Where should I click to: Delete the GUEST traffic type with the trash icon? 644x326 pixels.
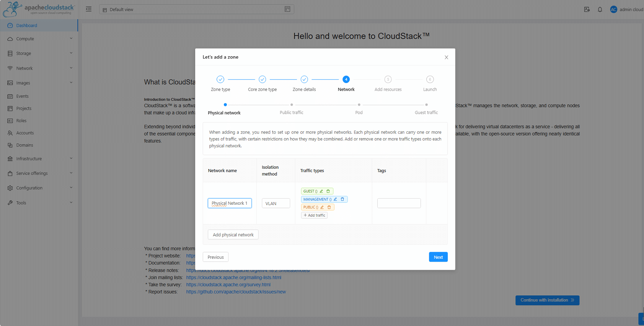pyautogui.click(x=328, y=191)
